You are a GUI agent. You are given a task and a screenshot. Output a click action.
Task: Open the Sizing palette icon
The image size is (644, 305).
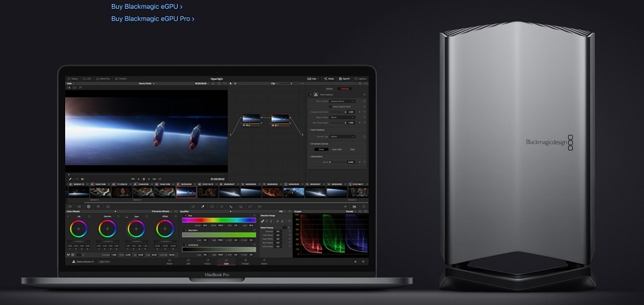coord(250,206)
